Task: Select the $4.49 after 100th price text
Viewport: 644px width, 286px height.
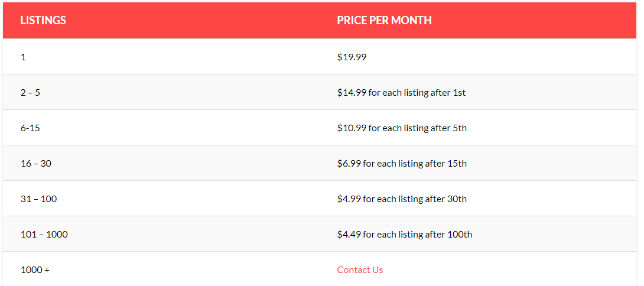Action: click(x=405, y=235)
